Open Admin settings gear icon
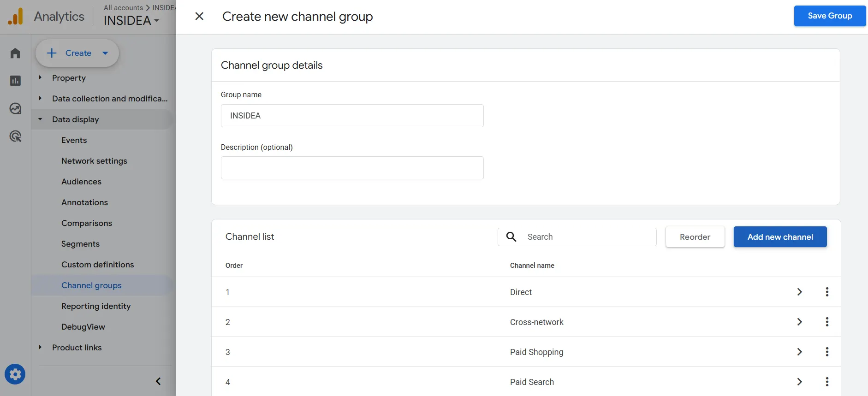The height and width of the screenshot is (396, 868). coord(15,374)
